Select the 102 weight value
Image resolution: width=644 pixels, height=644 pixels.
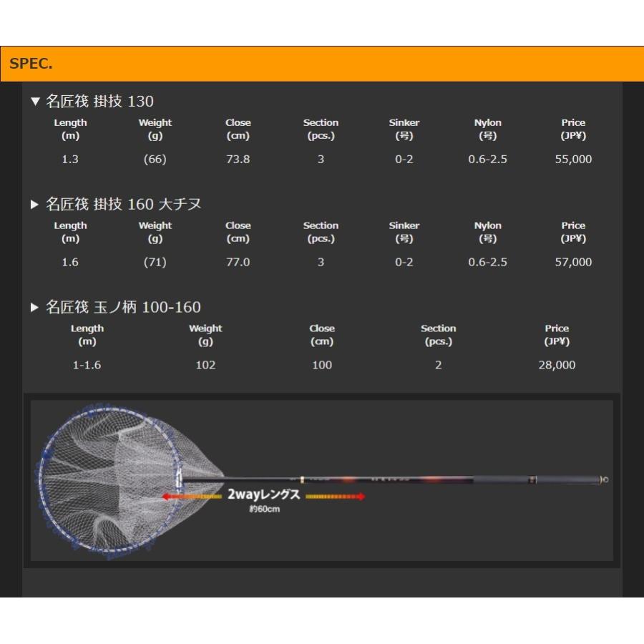[205, 366]
